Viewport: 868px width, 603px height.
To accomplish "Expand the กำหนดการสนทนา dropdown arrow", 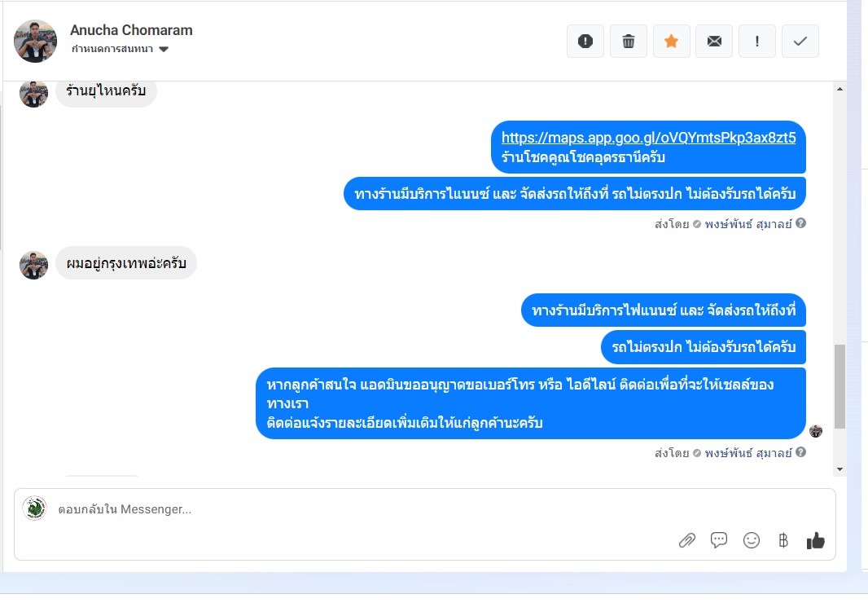I will click(x=164, y=50).
